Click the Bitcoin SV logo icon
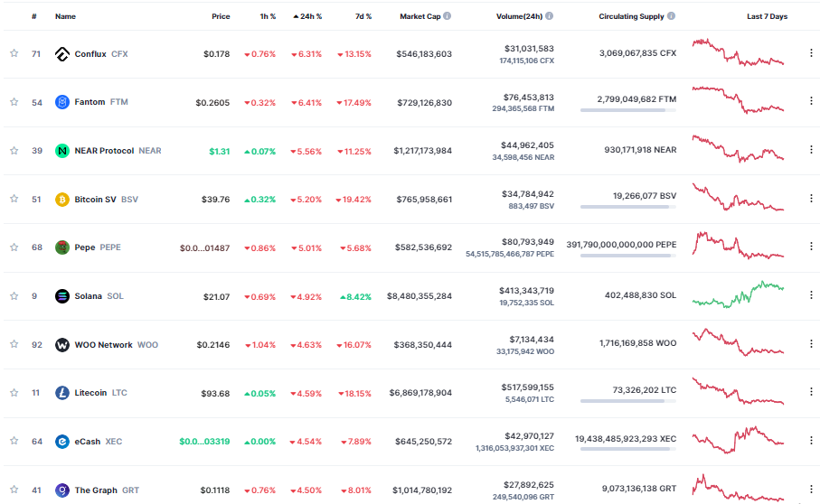The height and width of the screenshot is (504, 820). pos(62,200)
